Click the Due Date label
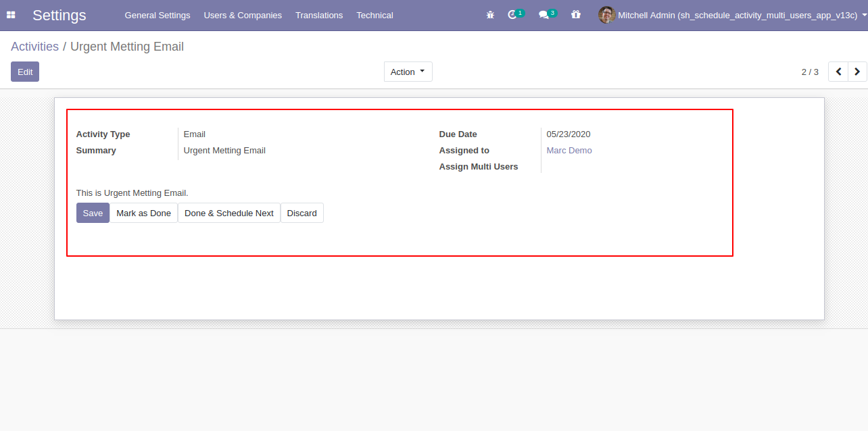Screen dimensions: 868x431 click(458, 134)
